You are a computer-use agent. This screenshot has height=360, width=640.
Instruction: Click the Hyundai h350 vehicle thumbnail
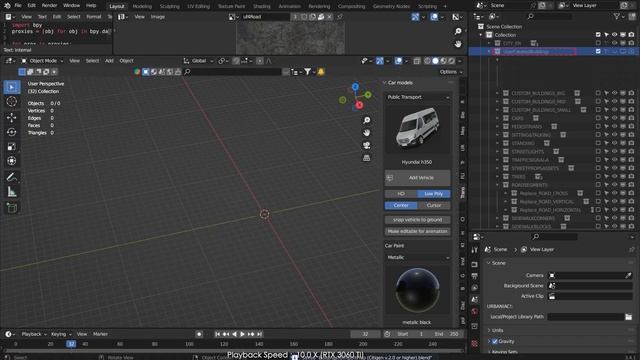point(417,129)
